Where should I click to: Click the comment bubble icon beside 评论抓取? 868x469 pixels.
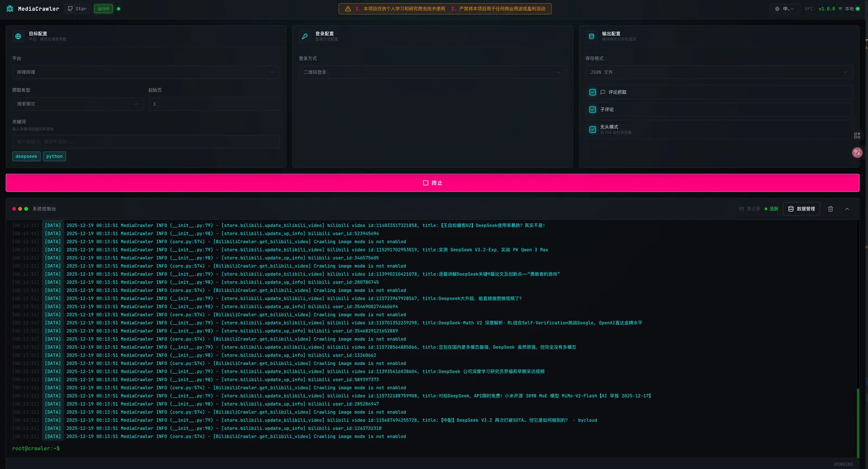(603, 92)
